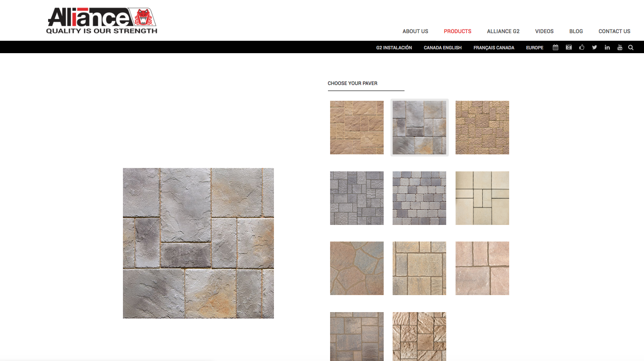Image resolution: width=644 pixels, height=361 pixels.
Task: Switch to Français Canada site
Action: point(494,48)
